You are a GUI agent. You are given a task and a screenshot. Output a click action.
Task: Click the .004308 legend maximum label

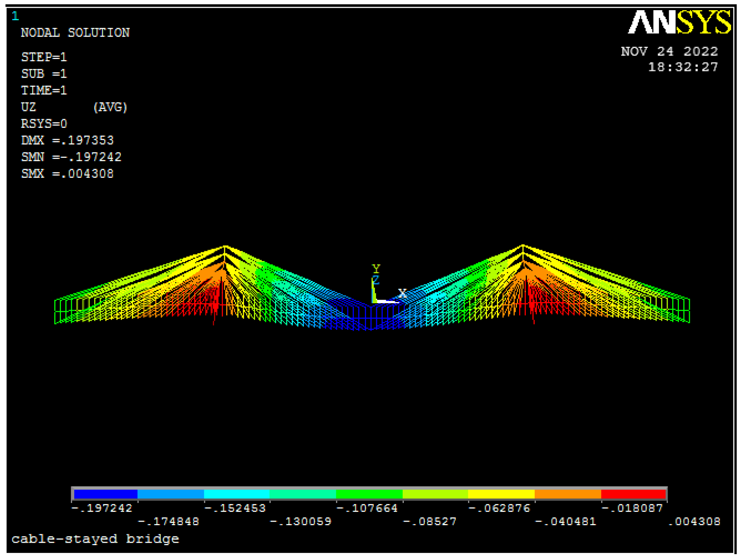pyautogui.click(x=694, y=521)
